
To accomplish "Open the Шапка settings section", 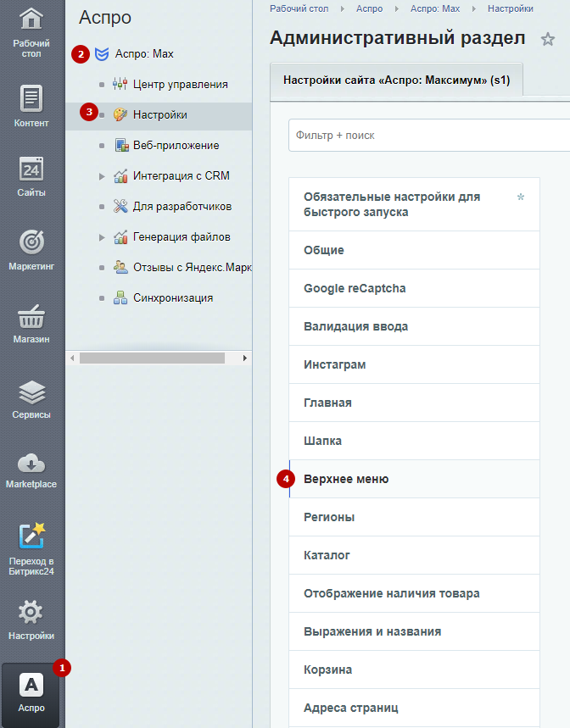I will point(414,441).
